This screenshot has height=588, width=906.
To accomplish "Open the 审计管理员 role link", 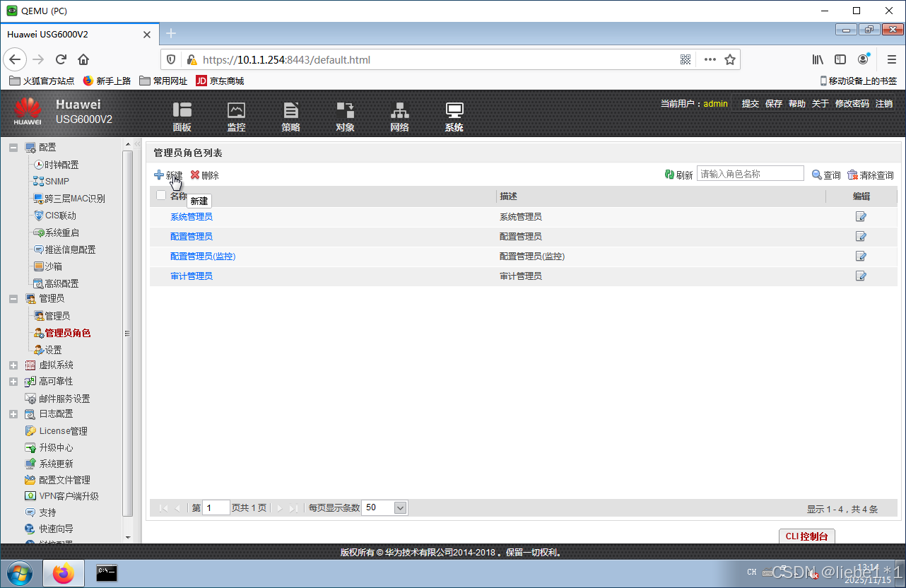I will (192, 276).
